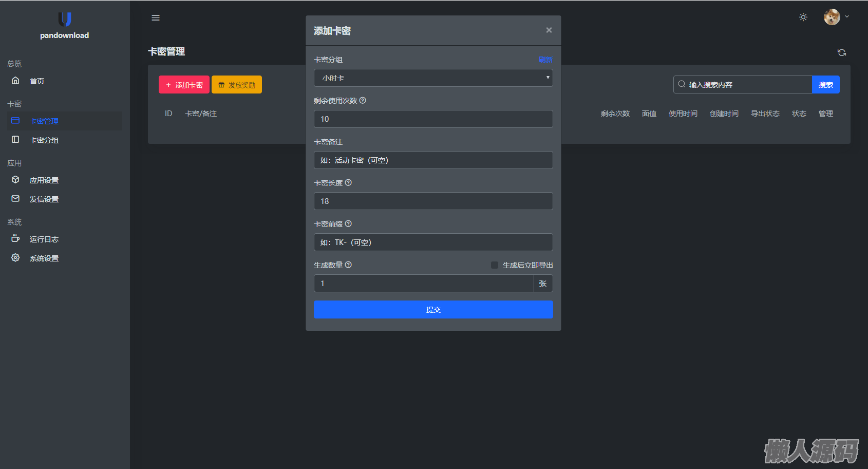Screen dimensions: 868x469
Task: Click the 面值 column header
Action: [x=649, y=114]
